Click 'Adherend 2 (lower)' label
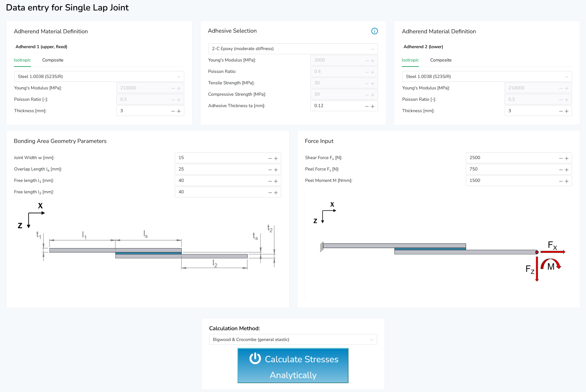This screenshot has height=392, width=586. click(x=423, y=47)
